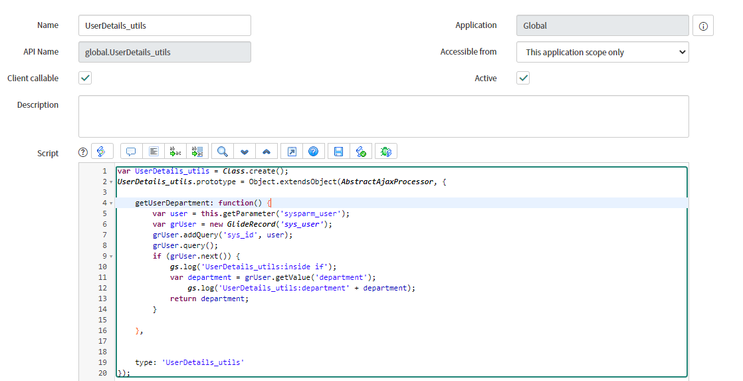This screenshot has width=743, height=381.
Task: Click grUser.query() on line 8
Action: pos(185,245)
